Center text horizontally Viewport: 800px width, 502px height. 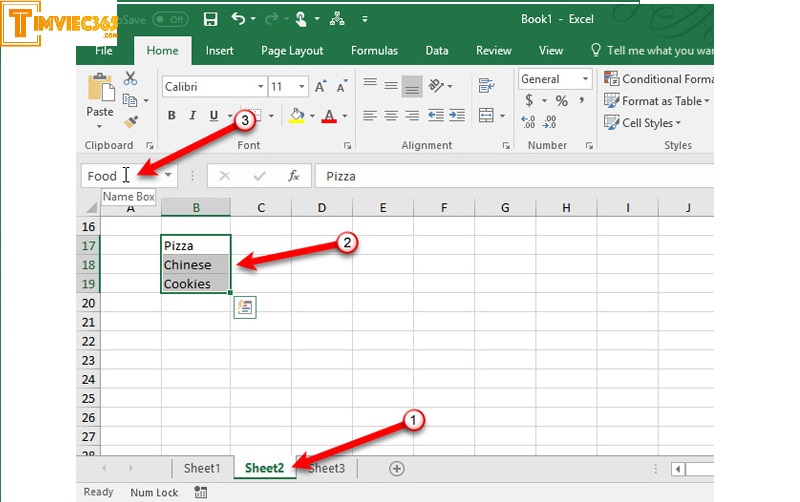[x=391, y=116]
